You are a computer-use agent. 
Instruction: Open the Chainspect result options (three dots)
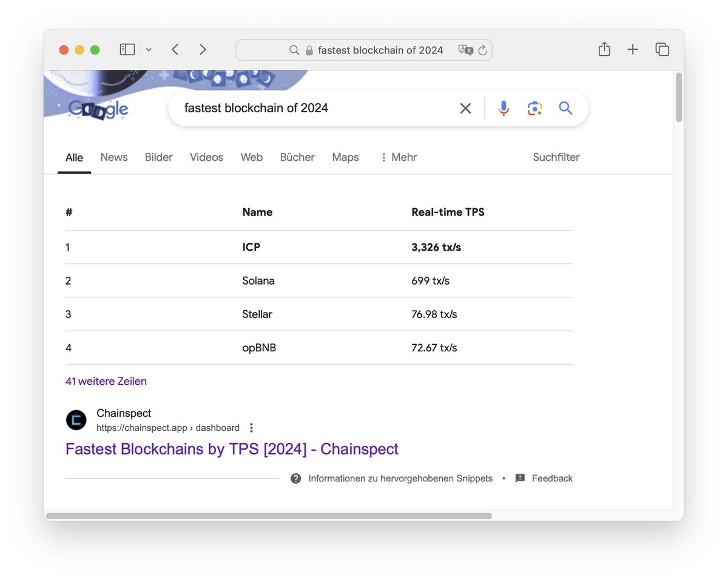click(252, 427)
